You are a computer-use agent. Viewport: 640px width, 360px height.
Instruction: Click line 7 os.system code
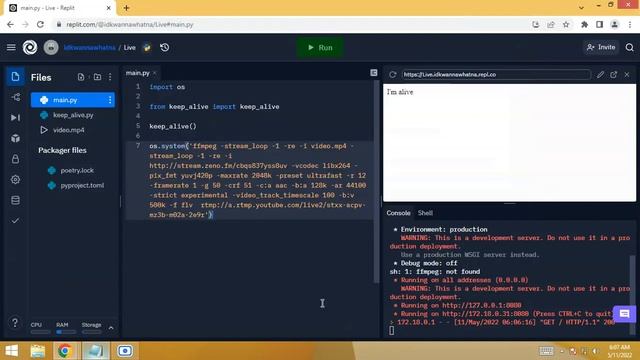coord(258,180)
